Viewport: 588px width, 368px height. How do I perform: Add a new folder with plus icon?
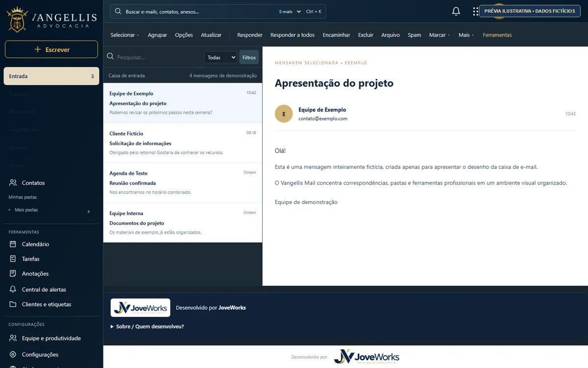pos(89,211)
